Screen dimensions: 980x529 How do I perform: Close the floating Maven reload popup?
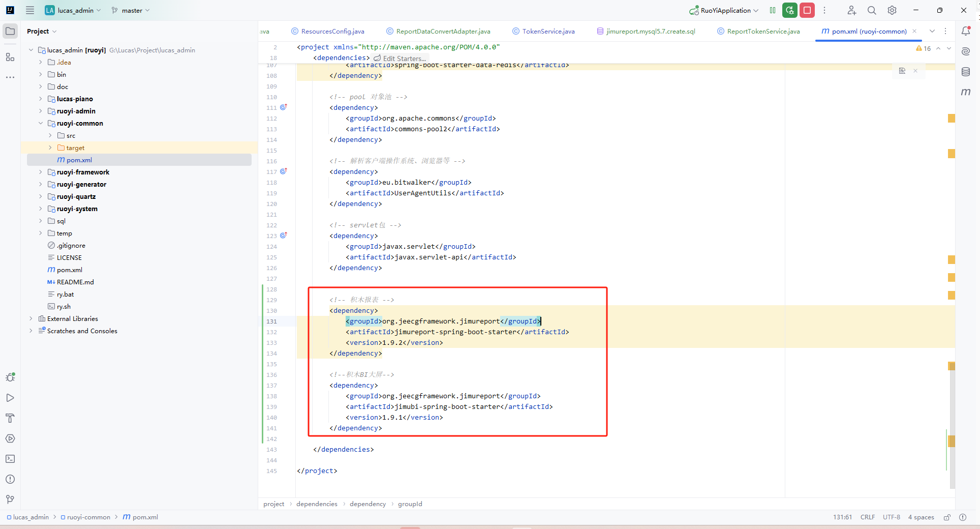click(915, 71)
